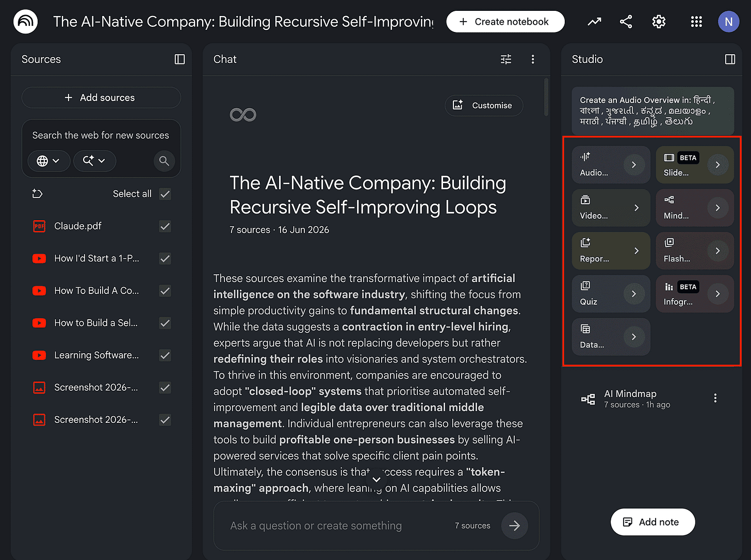The width and height of the screenshot is (751, 560).
Task: Click the Add note button
Action: [652, 522]
